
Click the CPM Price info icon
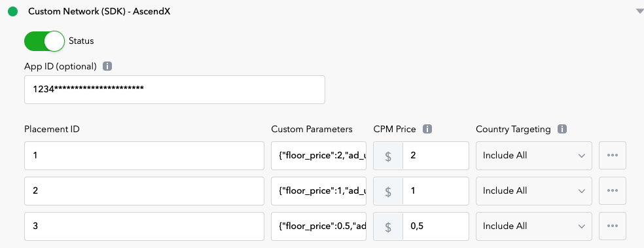pyautogui.click(x=427, y=129)
